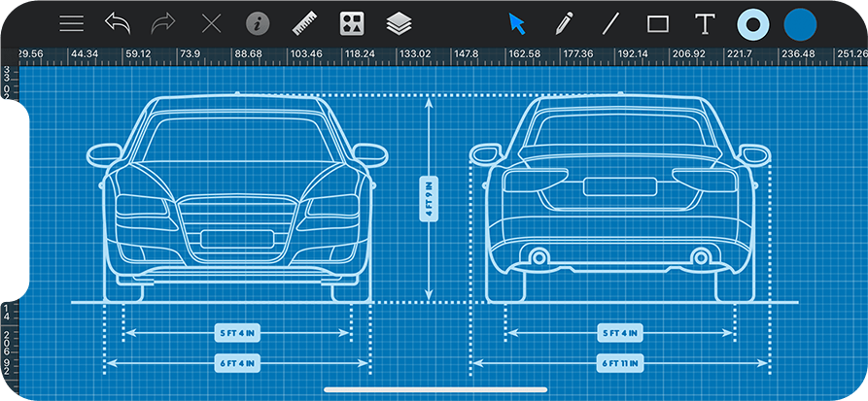Open the info inspector
Viewport: 868px width, 401px height.
[x=258, y=24]
